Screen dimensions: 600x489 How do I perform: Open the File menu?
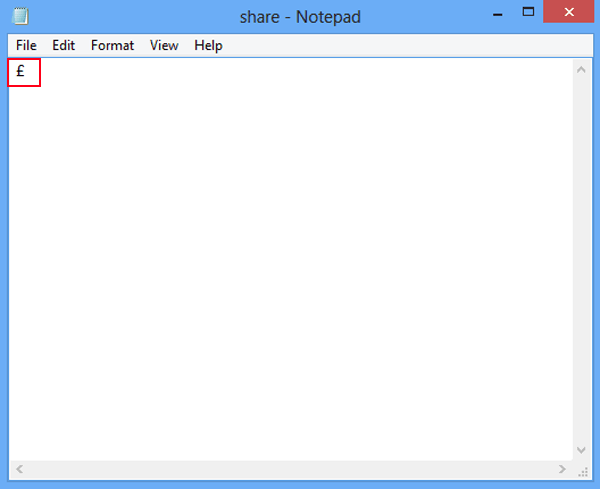tap(26, 46)
